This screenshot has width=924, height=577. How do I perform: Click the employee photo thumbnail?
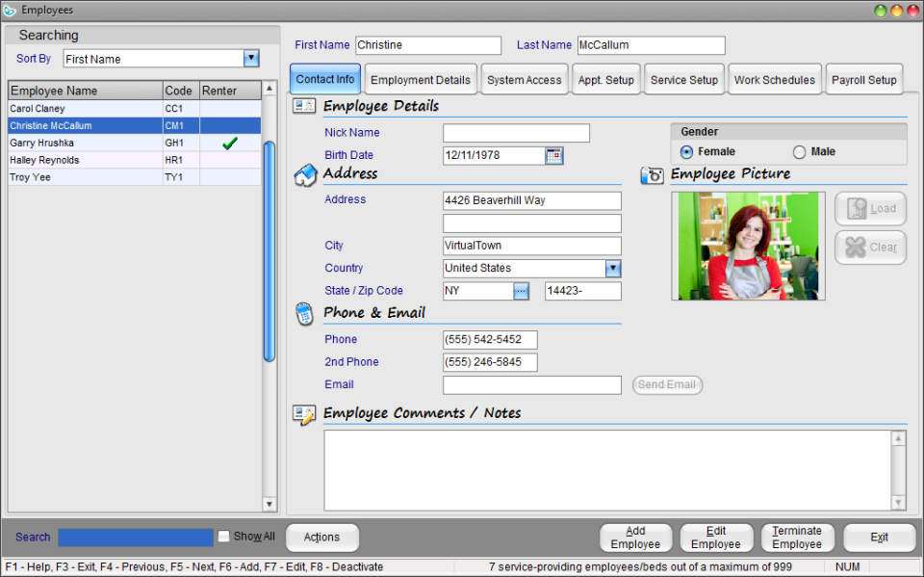tap(749, 246)
